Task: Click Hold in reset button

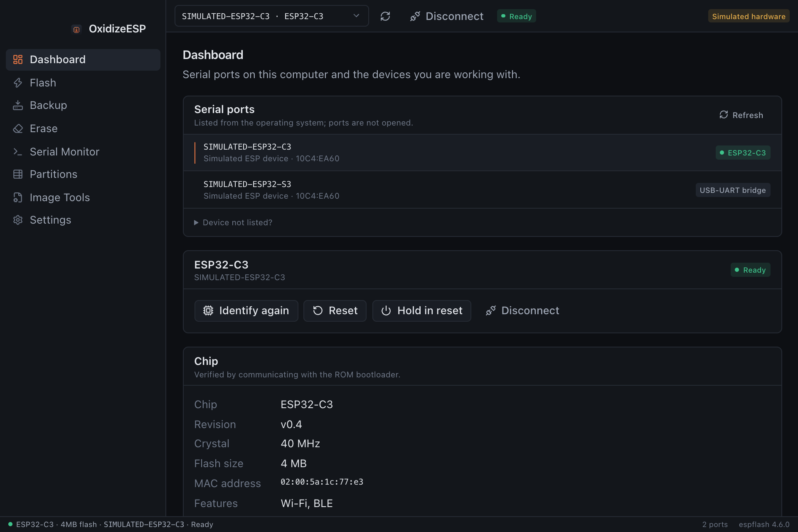Action: point(421,310)
